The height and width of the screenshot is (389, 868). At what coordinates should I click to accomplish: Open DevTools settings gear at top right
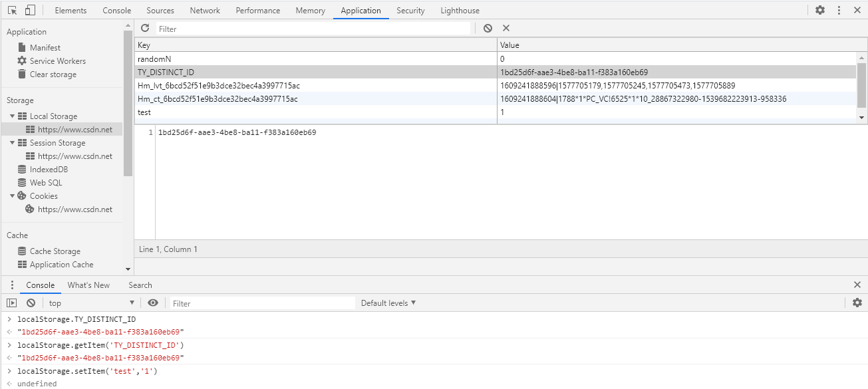[x=820, y=10]
